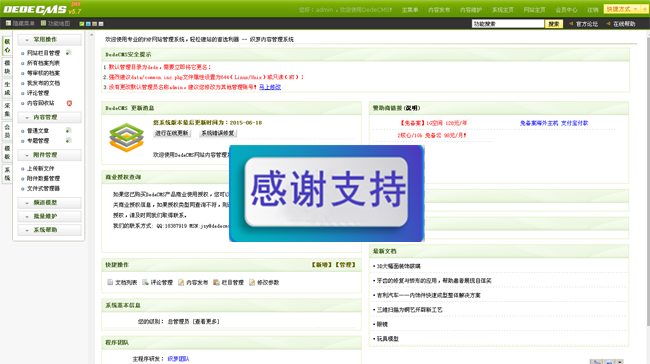650x364 pixels.
Task: Click the 进行在线更新 button
Action: click(172, 133)
